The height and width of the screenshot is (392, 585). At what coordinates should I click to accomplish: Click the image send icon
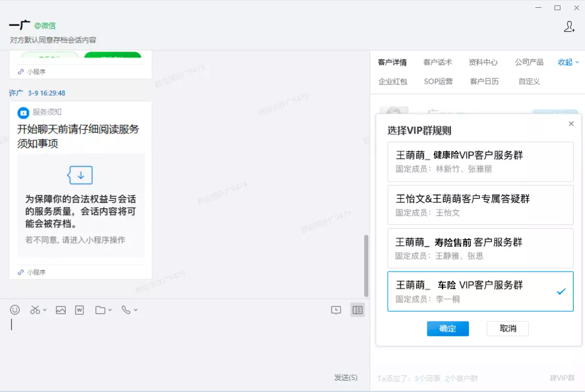coord(60,310)
